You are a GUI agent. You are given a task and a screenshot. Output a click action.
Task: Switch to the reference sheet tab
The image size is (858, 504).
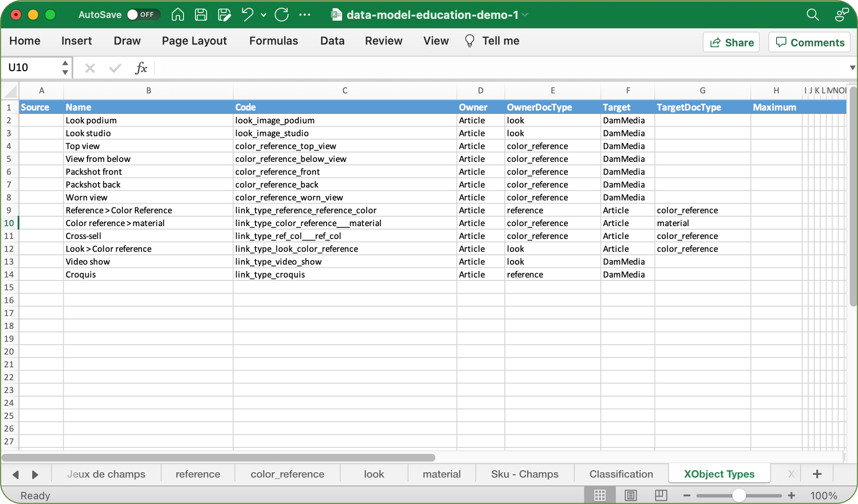click(198, 474)
